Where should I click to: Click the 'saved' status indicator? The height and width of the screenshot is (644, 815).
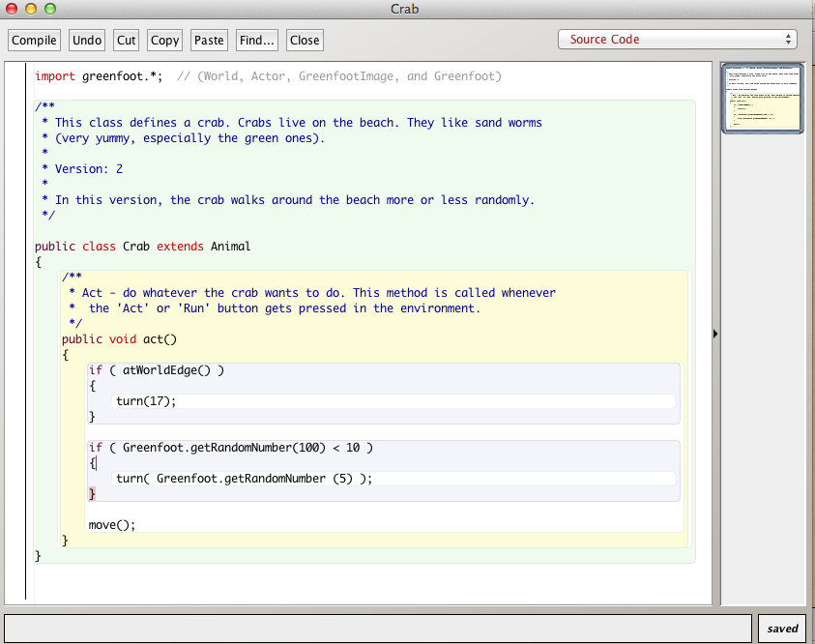[782, 629]
